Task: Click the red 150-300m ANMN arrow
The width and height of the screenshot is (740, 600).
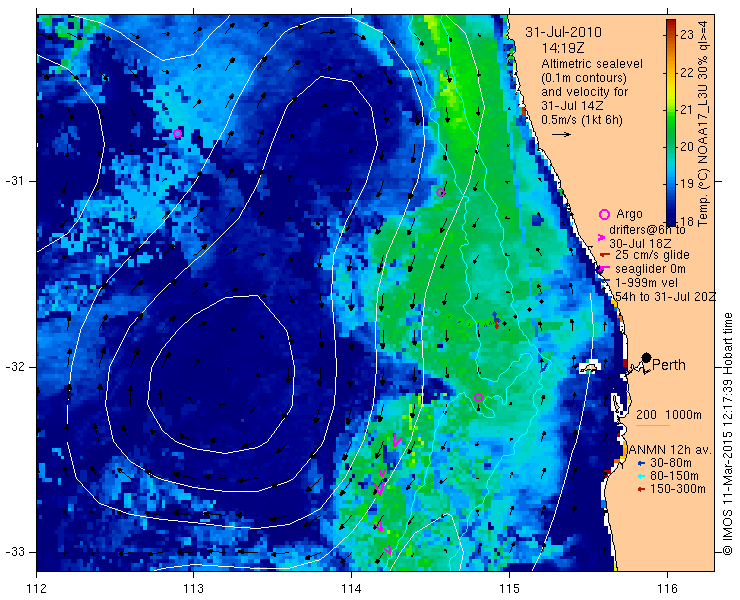Action: point(640,490)
